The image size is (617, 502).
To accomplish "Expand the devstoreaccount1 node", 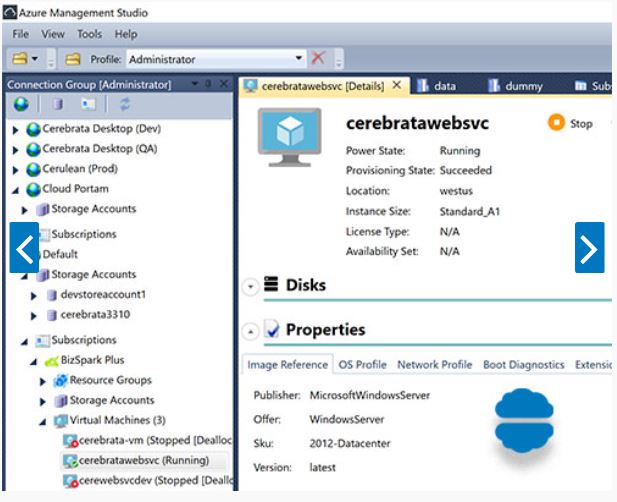I will pyautogui.click(x=33, y=295).
